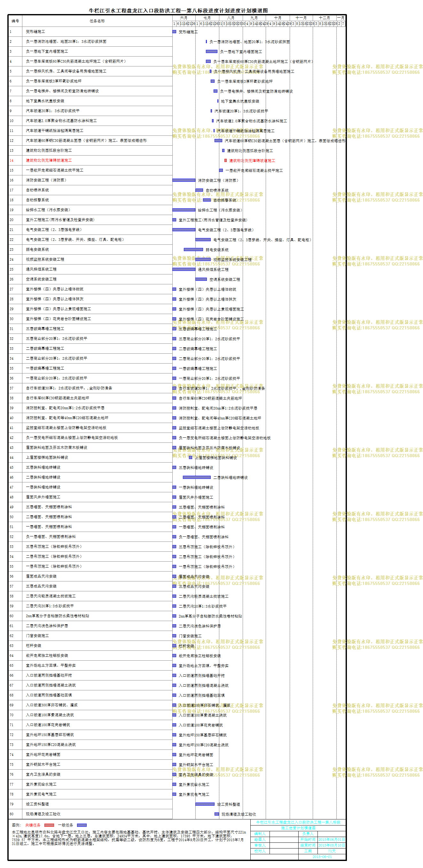
Task: Click the 九月 month header
Action: coord(254,18)
